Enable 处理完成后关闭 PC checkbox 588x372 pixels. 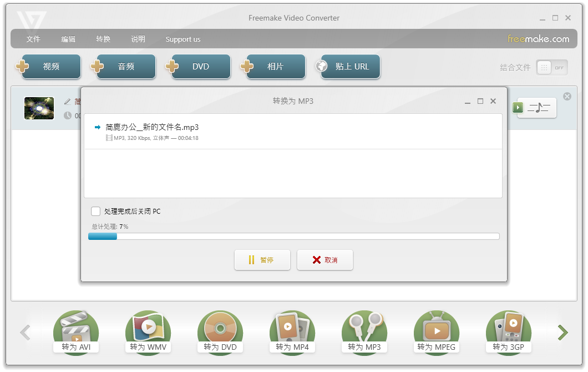tap(96, 212)
